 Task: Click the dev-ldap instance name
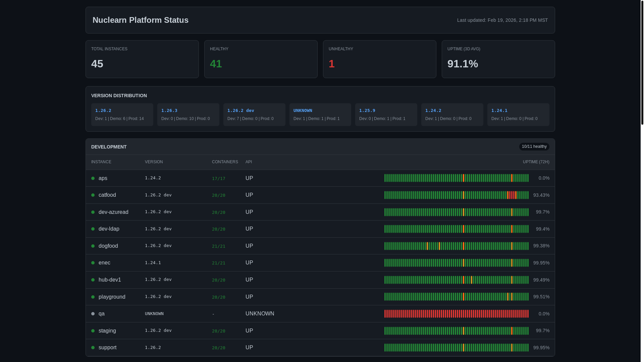(x=109, y=229)
